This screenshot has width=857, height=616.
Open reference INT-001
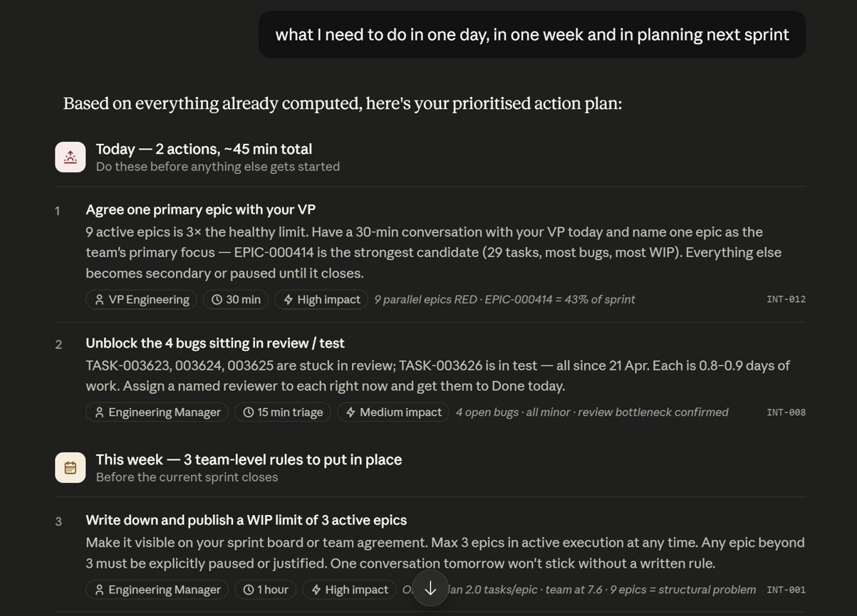point(786,590)
